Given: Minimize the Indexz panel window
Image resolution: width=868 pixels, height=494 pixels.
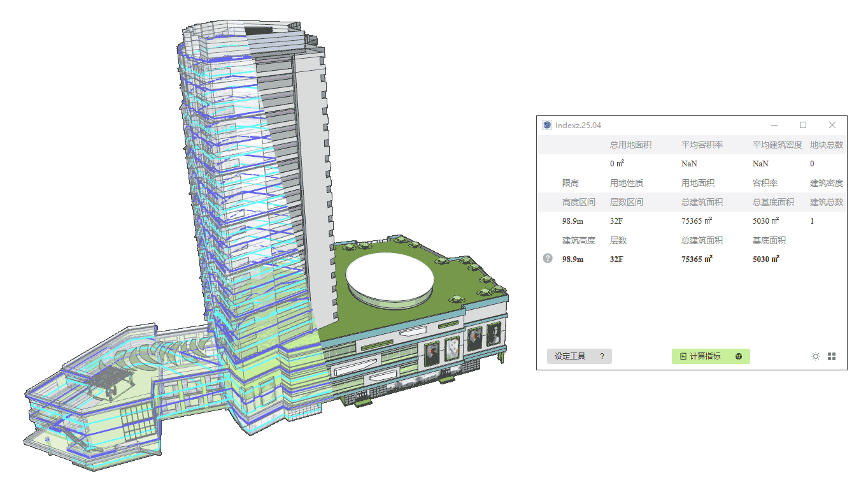Looking at the screenshot, I should 774,125.
